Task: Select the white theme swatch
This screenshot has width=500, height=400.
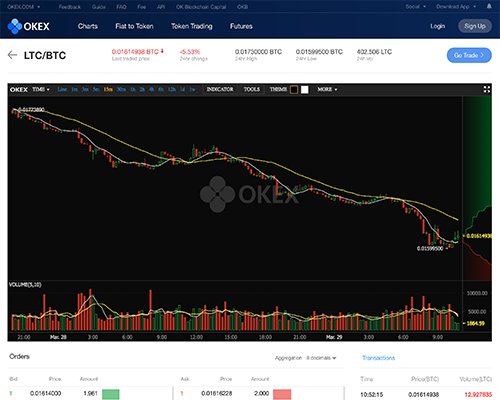Action: point(305,89)
